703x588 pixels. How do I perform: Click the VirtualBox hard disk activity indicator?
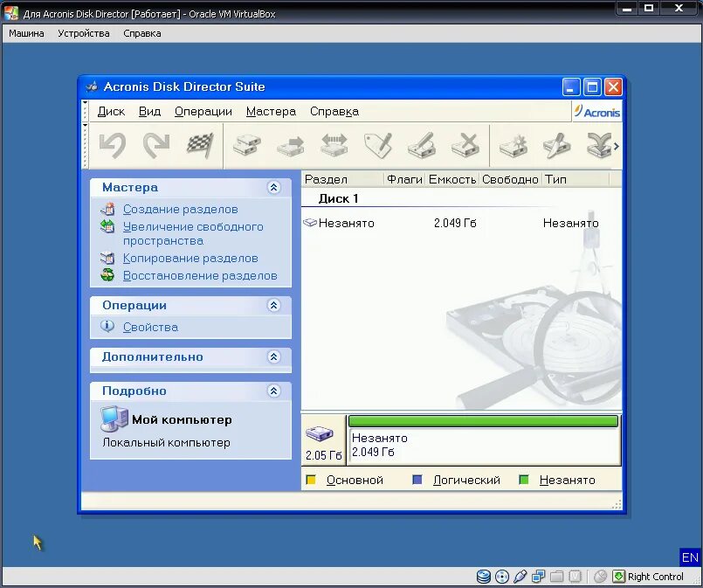tap(483, 577)
